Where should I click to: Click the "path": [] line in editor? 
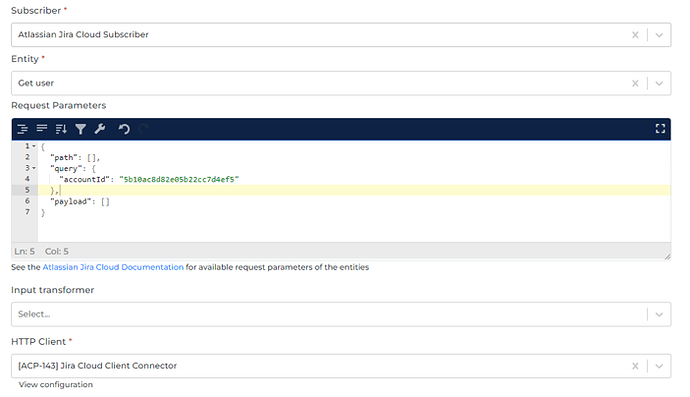(75, 157)
